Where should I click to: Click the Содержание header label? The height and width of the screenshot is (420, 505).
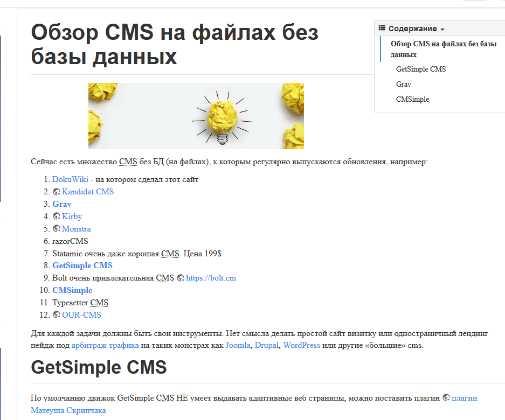point(412,29)
